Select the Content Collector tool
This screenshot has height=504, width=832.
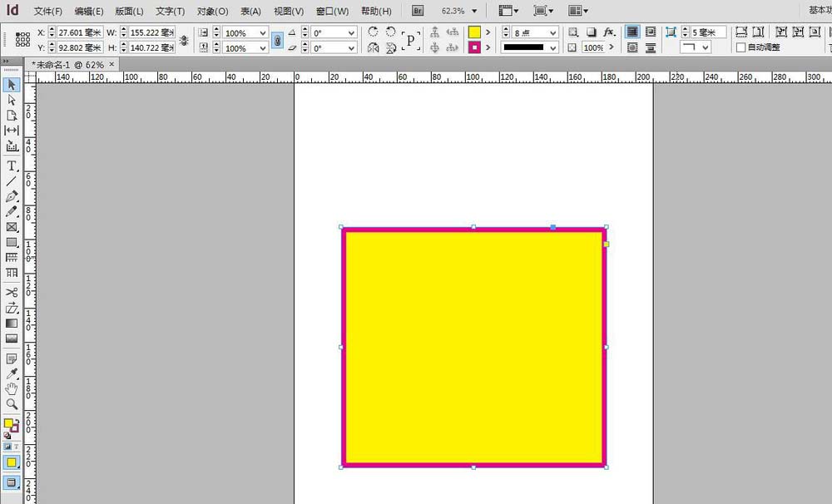click(12, 146)
